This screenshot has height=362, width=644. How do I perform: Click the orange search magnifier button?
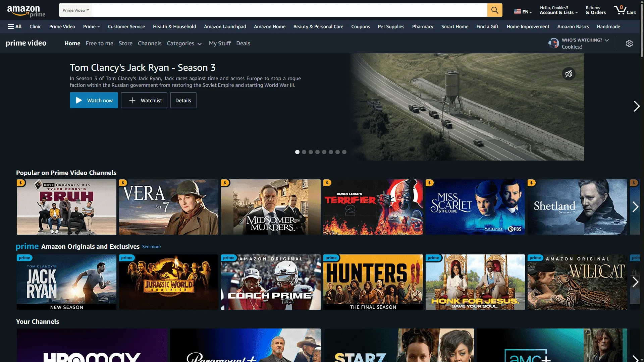tap(495, 10)
